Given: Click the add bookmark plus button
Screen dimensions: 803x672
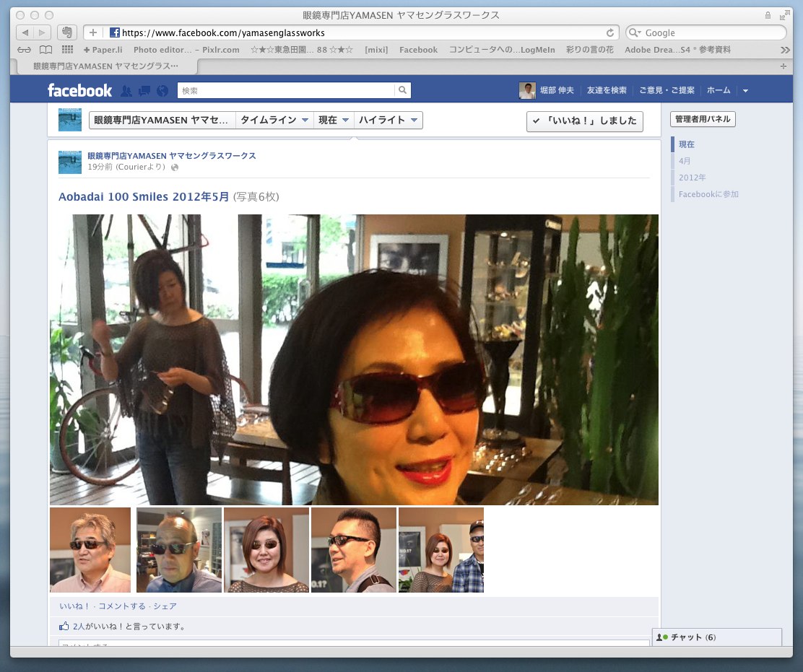Looking at the screenshot, I should (x=92, y=32).
